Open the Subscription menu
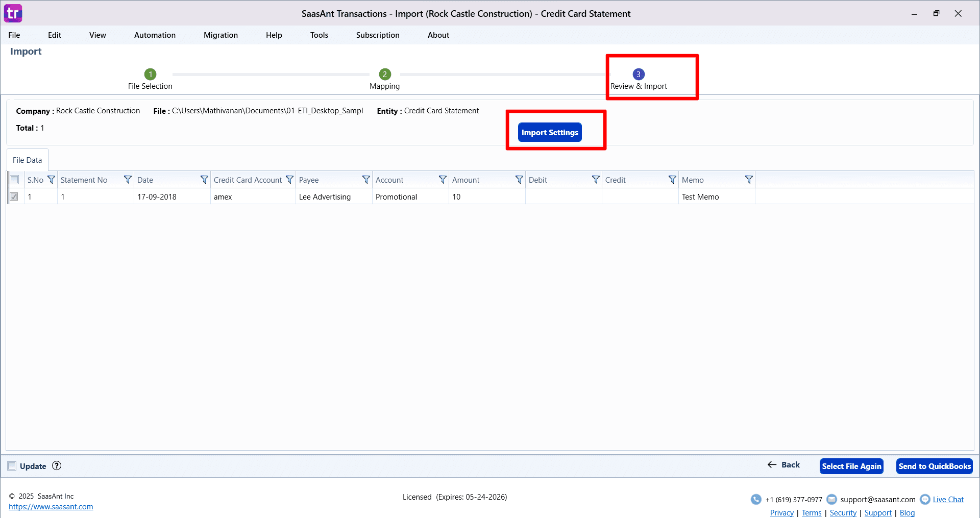 tap(378, 35)
